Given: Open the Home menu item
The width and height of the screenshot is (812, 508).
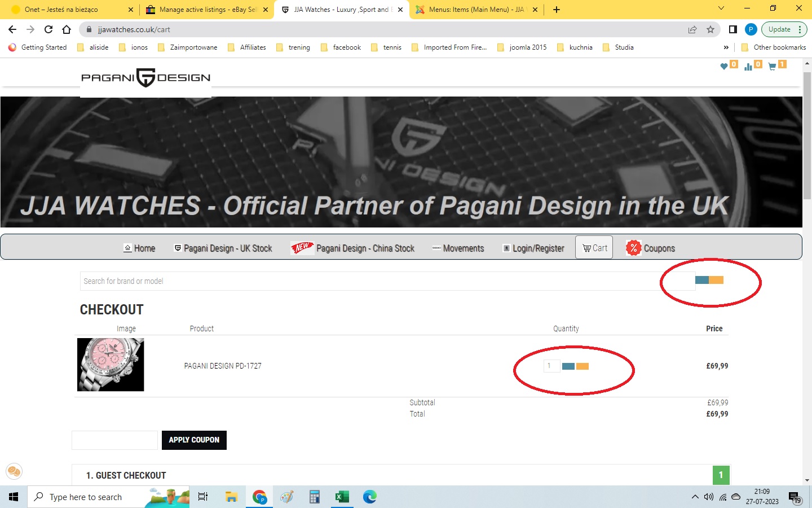Looking at the screenshot, I should tap(139, 248).
